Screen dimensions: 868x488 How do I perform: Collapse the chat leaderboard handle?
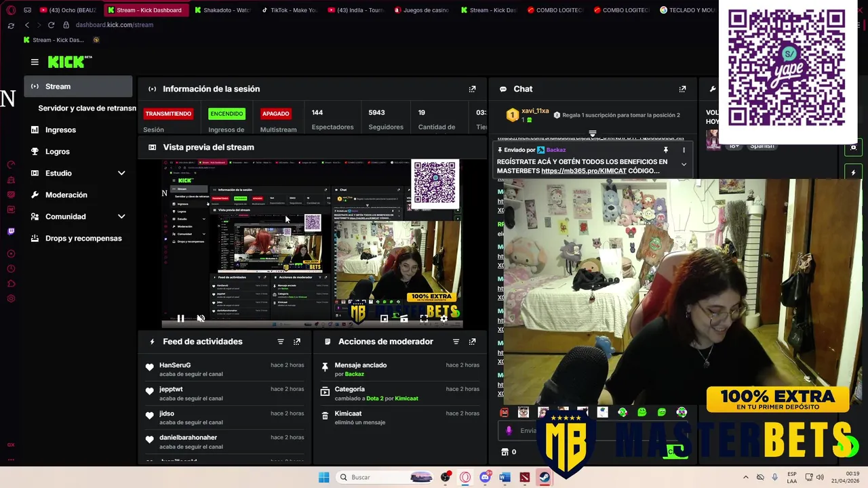[592, 134]
